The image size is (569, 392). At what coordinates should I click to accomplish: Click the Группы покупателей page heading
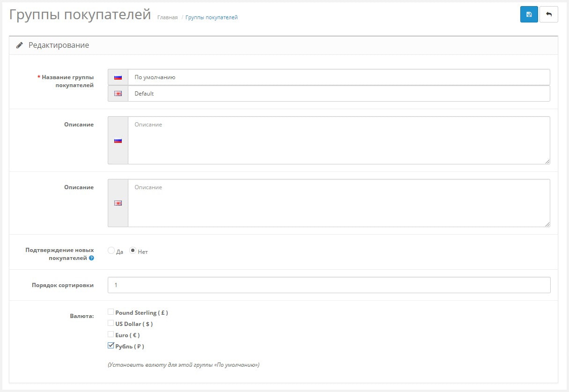[80, 15]
